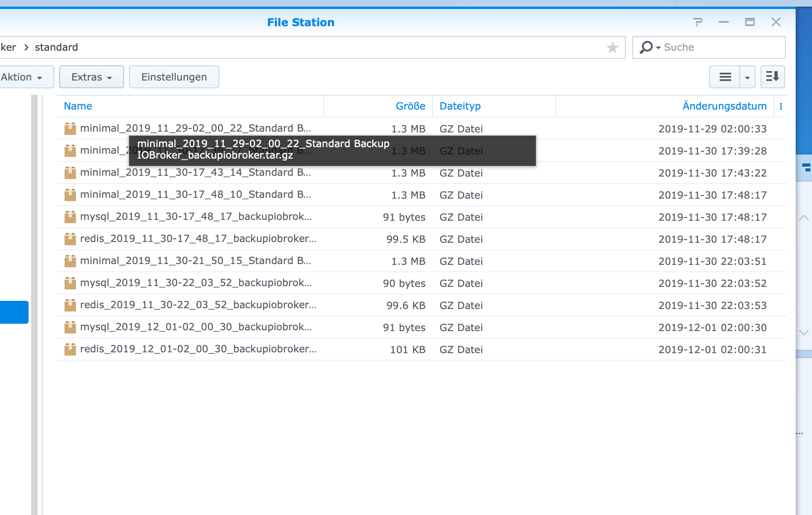Select archive icon of minimal_2019_11_30-17_43_14 file
This screenshot has height=515, width=812.
70,173
